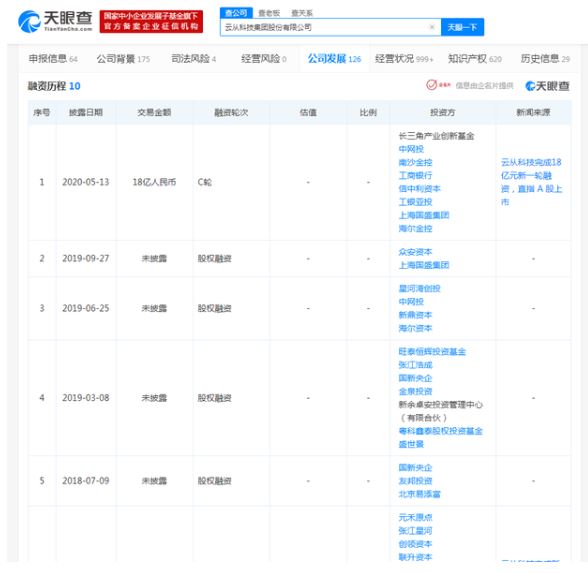Screen dimensions: 588x573
Task: Open investor link 旺泰恒辉投资基金
Action: 432,351
